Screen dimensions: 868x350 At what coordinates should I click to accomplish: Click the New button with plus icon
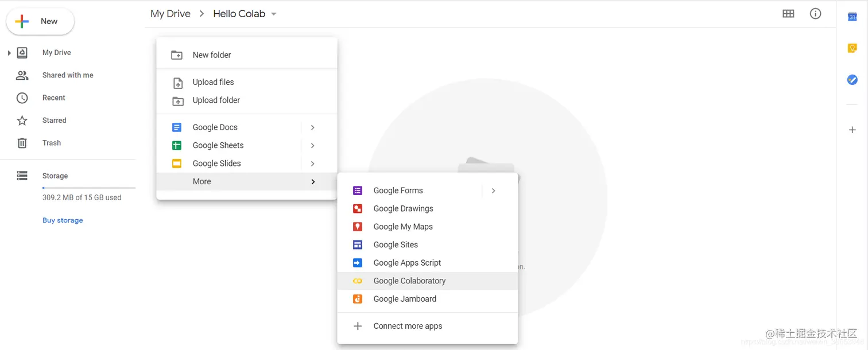[x=40, y=21]
